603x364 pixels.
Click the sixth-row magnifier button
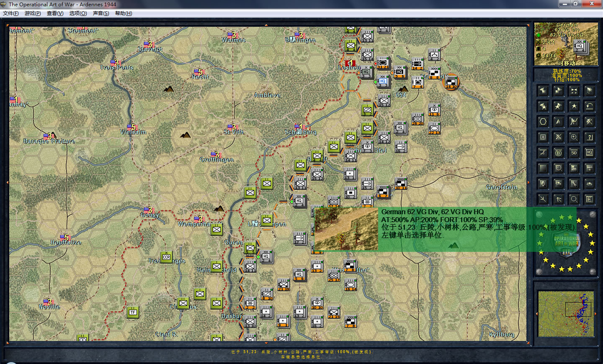(559, 168)
